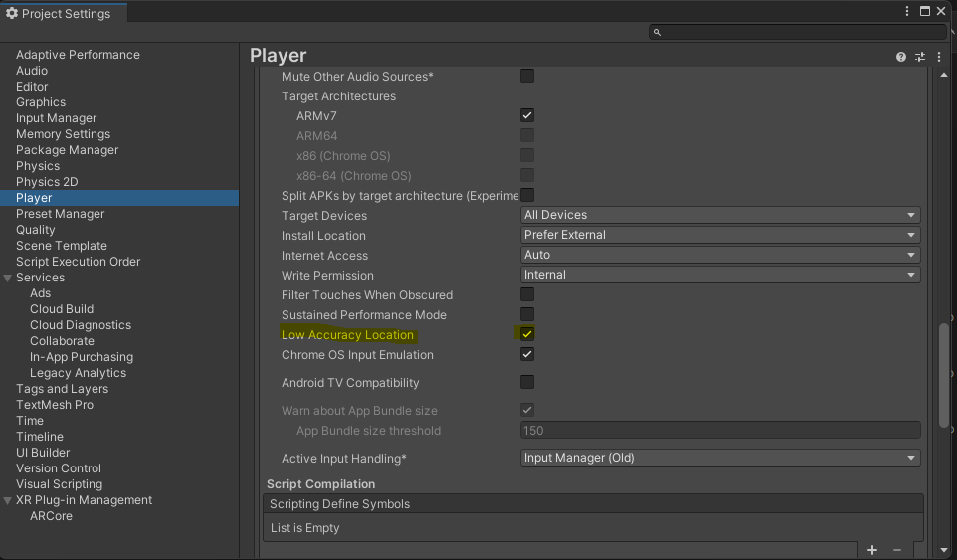
Task: Enable Sustained Performance Mode
Action: pos(526,314)
